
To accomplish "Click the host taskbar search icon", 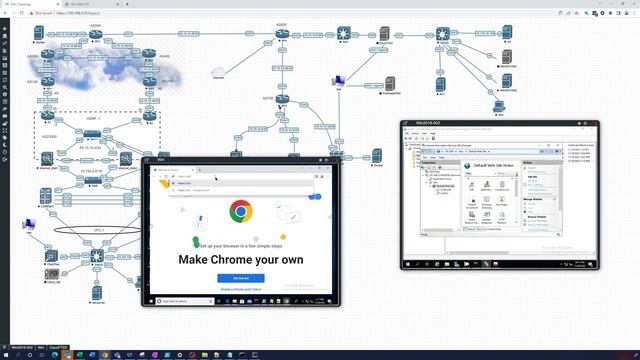I will pyautogui.click(x=18, y=355).
